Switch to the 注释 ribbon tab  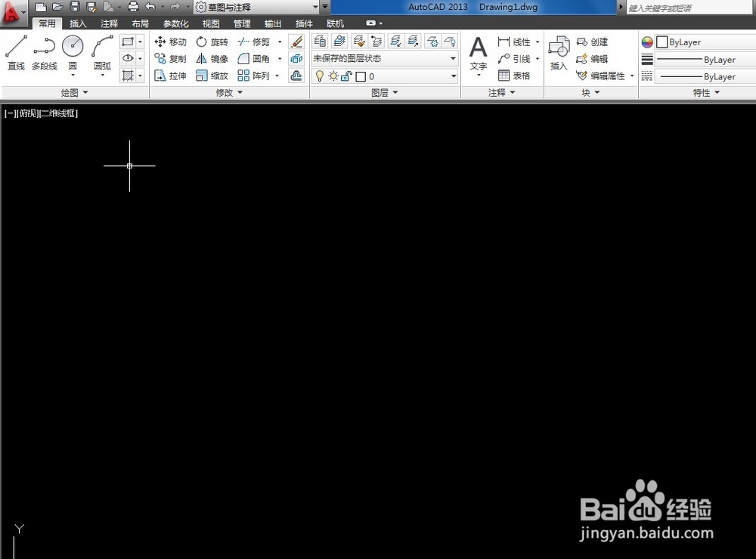point(109,23)
